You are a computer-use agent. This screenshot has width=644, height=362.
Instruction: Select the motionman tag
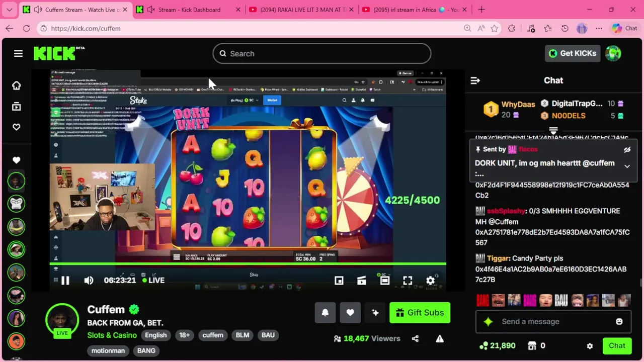pos(108,350)
